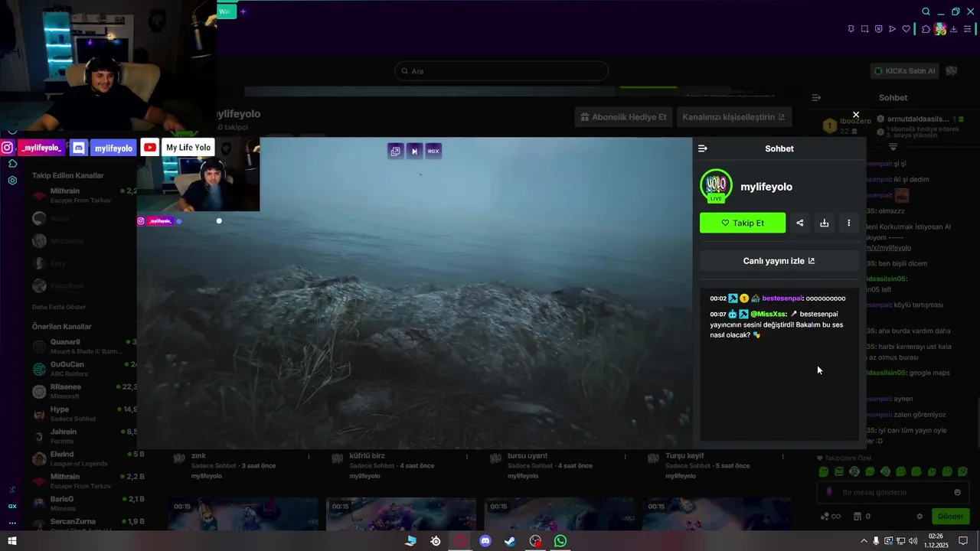
Task: Click the share icon beside Takip Et
Action: pyautogui.click(x=800, y=223)
